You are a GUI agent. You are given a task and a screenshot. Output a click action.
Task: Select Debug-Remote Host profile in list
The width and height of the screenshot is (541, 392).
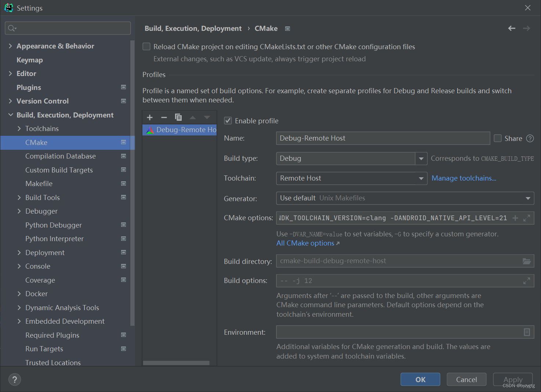pos(179,130)
